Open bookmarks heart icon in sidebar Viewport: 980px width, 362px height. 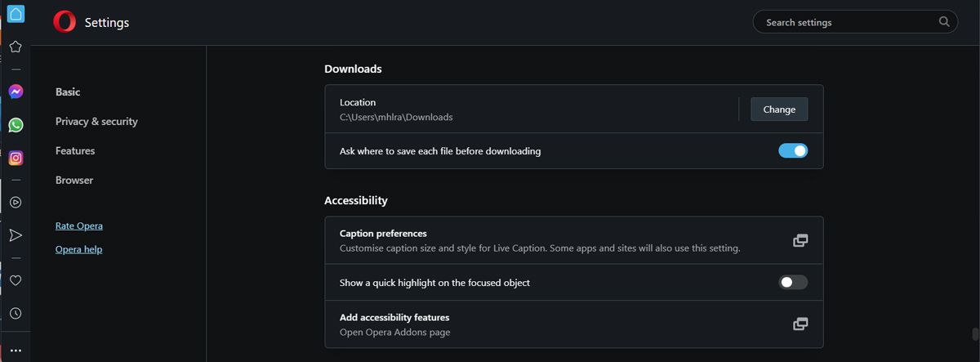16,280
